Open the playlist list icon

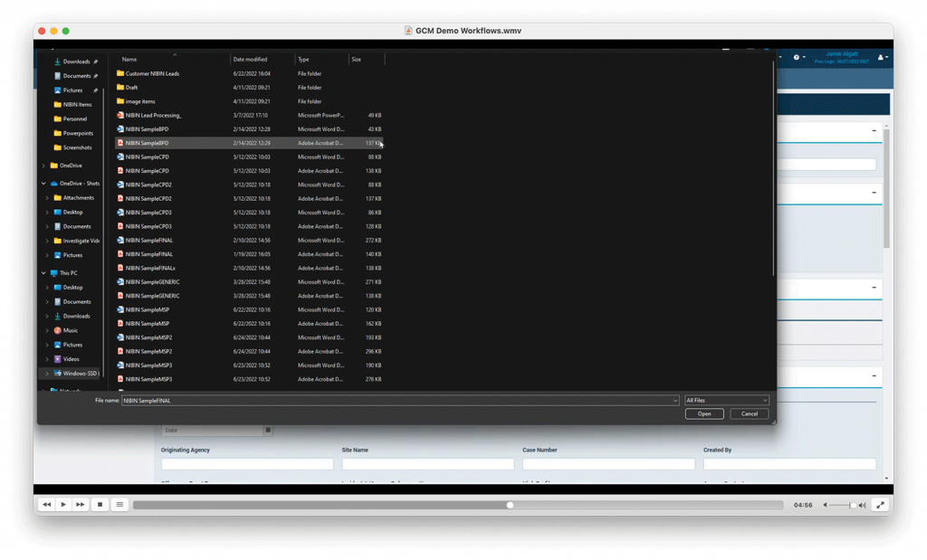[119, 504]
